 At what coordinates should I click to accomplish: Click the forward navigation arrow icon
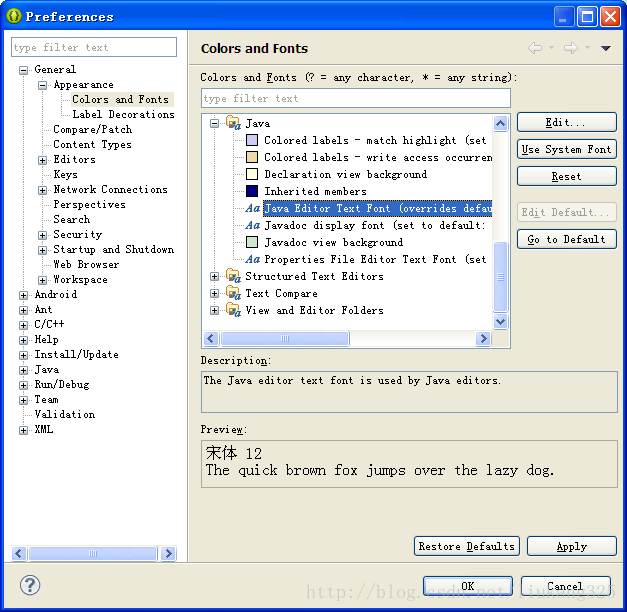[x=571, y=48]
